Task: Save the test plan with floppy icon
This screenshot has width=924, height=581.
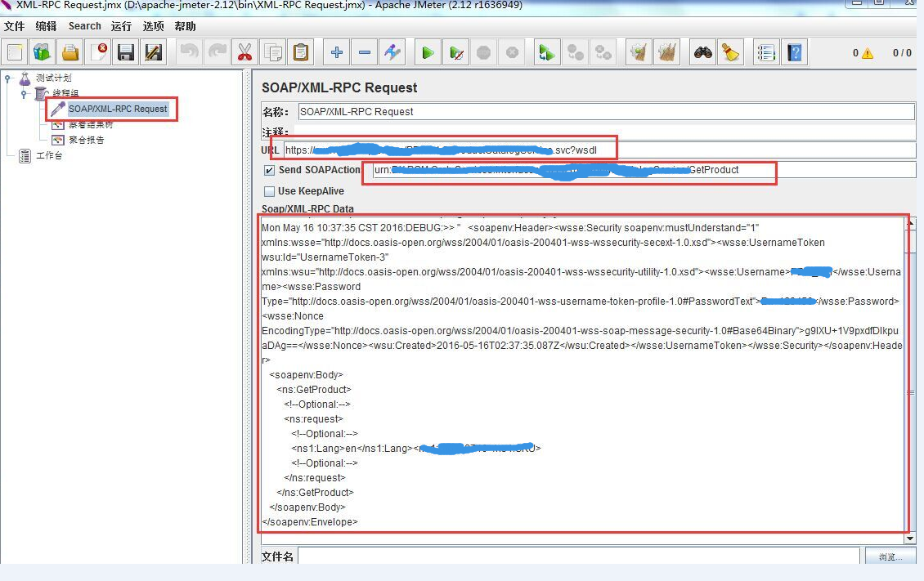Action: coord(126,53)
